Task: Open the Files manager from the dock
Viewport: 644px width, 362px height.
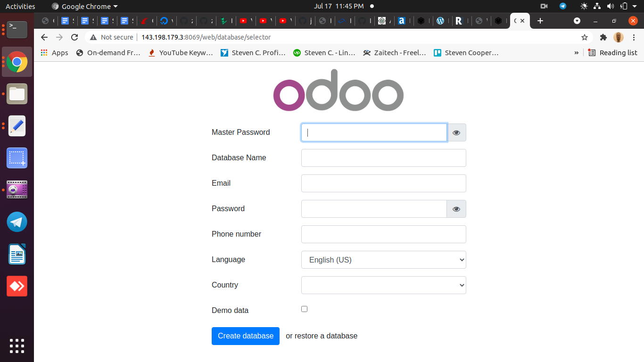Action: coord(17,94)
